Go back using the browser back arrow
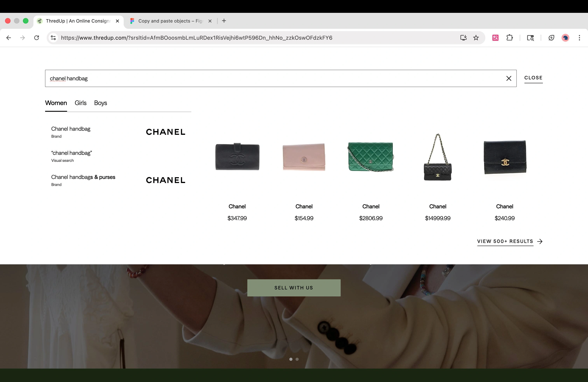Image resolution: width=588 pixels, height=382 pixels. [8, 38]
